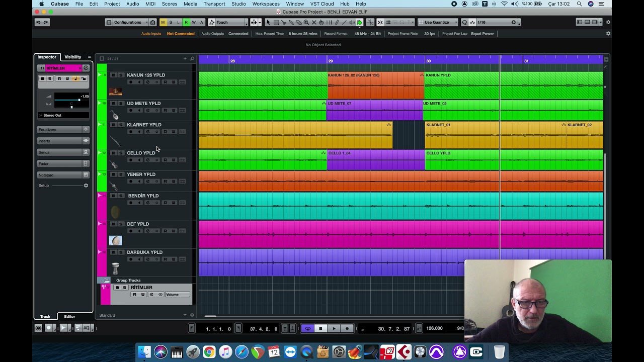
Task: Switch to the Editor tab
Action: (69, 316)
